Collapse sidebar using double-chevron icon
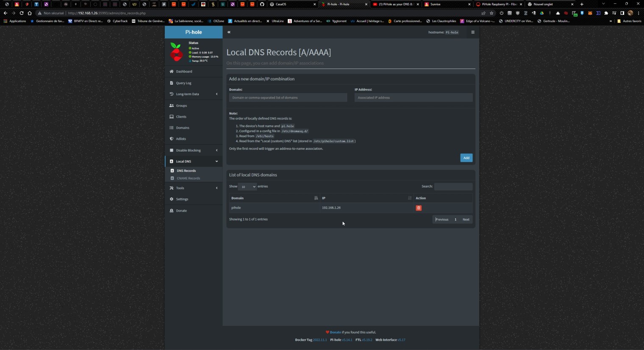Image resolution: width=644 pixels, height=350 pixels. pyautogui.click(x=229, y=32)
